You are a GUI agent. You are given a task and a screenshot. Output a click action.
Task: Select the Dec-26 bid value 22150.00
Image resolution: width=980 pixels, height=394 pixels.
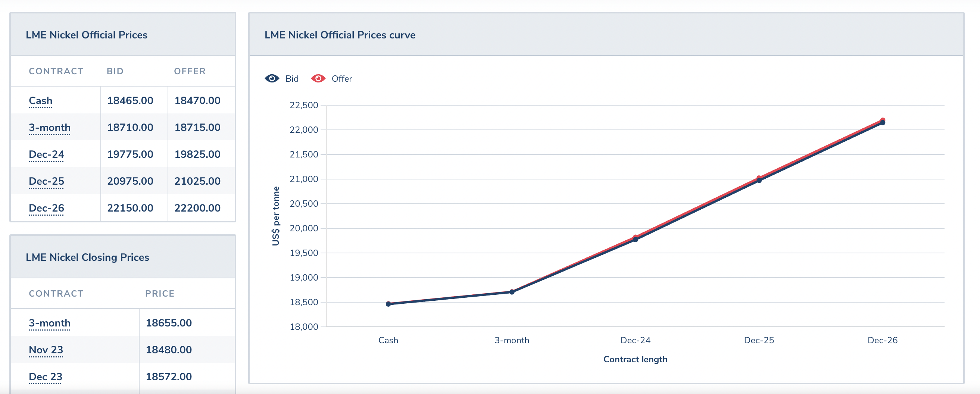(x=130, y=208)
